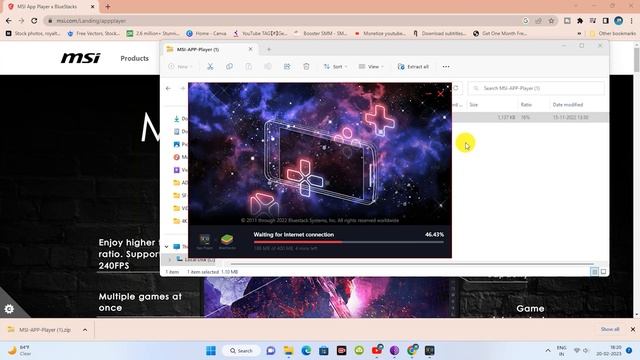The image size is (640, 360).
Task: Open Chrome three-dot menu
Action: [x=631, y=20]
